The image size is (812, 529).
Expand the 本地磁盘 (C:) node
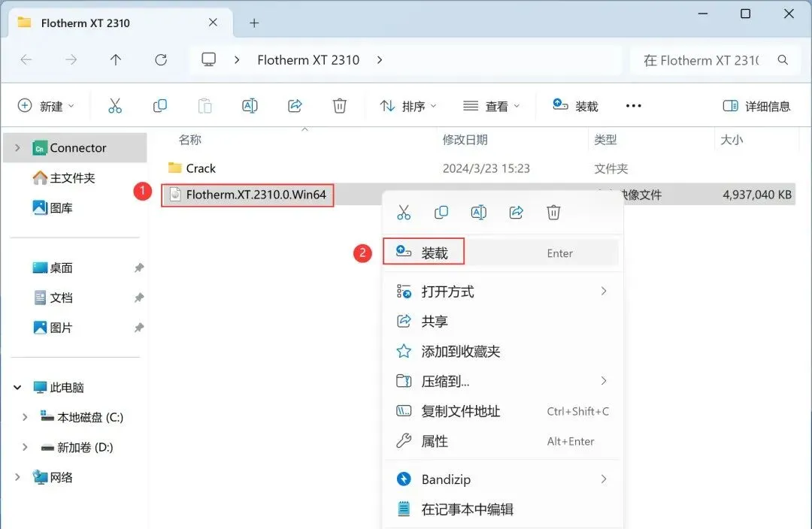tap(24, 417)
